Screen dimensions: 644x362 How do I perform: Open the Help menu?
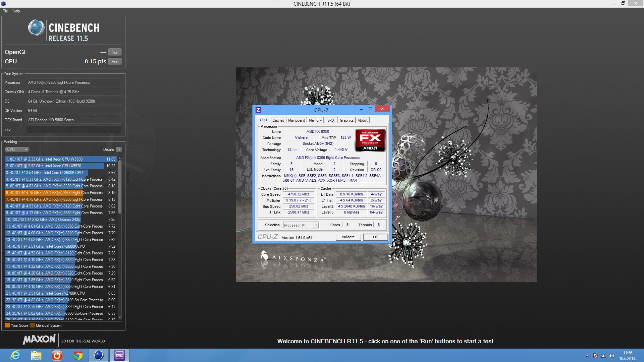[16, 11]
